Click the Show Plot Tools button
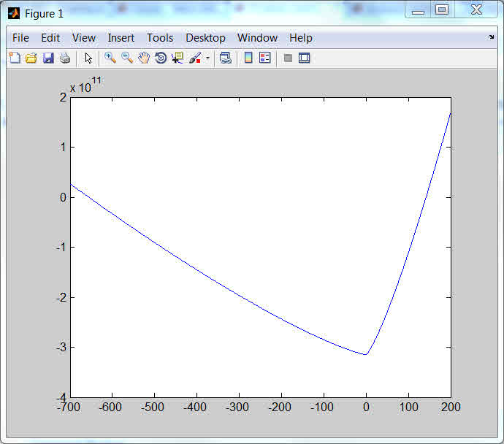Viewport: 504px width, 444px height. point(305,58)
